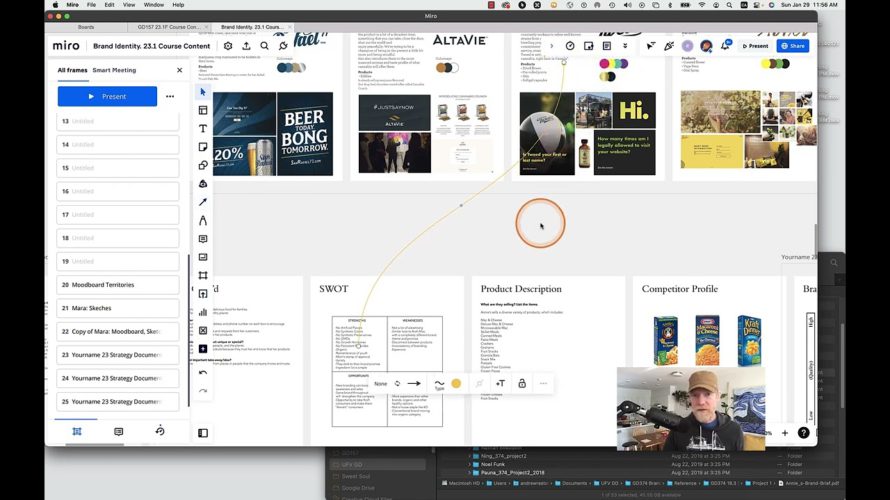Open line end arrow style dropdown
This screenshot has height=500, width=890.
point(414,384)
